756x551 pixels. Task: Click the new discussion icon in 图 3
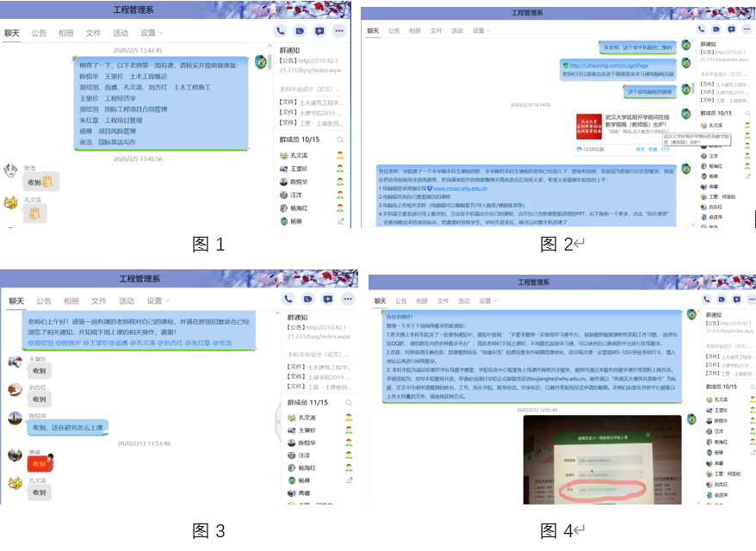(x=327, y=300)
